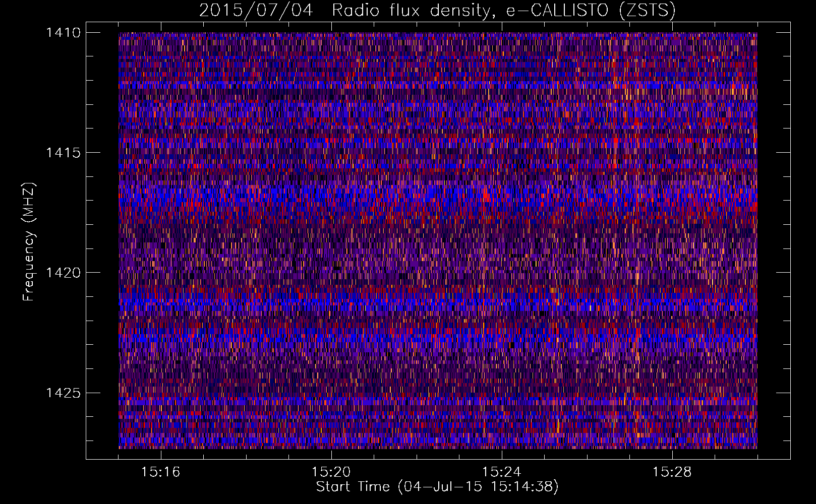This screenshot has height=504, width=816.
Task: Click the '1425' frequency axis label
Action: coord(63,393)
